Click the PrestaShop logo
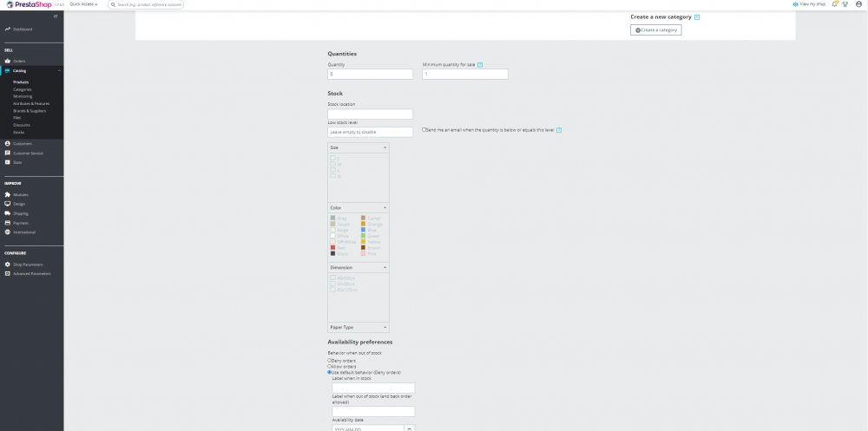This screenshot has height=431, width=868. [29, 4]
